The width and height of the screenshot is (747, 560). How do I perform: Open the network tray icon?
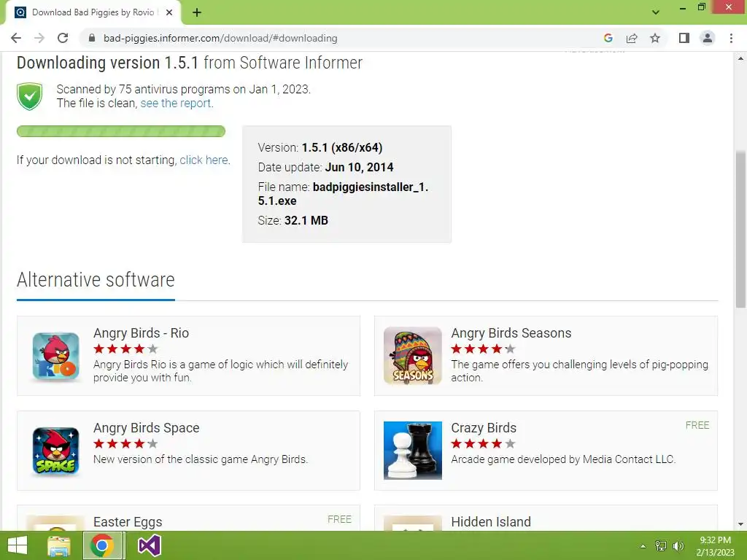(x=661, y=546)
